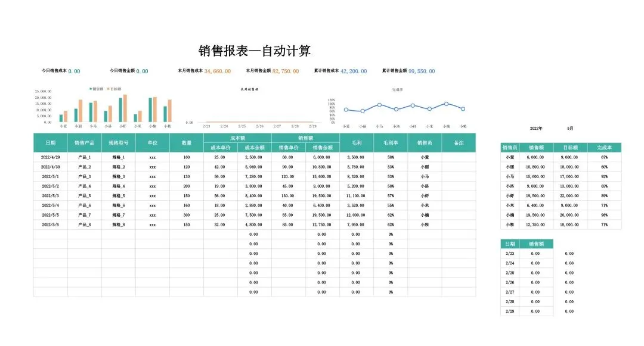Screen dimensions: 644x346
Task: Select the 累计销售成本 value 42,200.00
Action: coord(354,71)
